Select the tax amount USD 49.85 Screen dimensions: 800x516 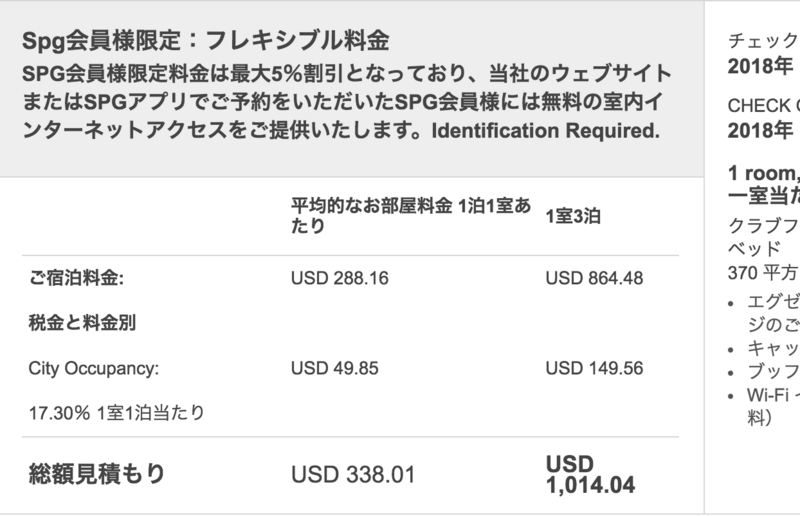tap(335, 368)
